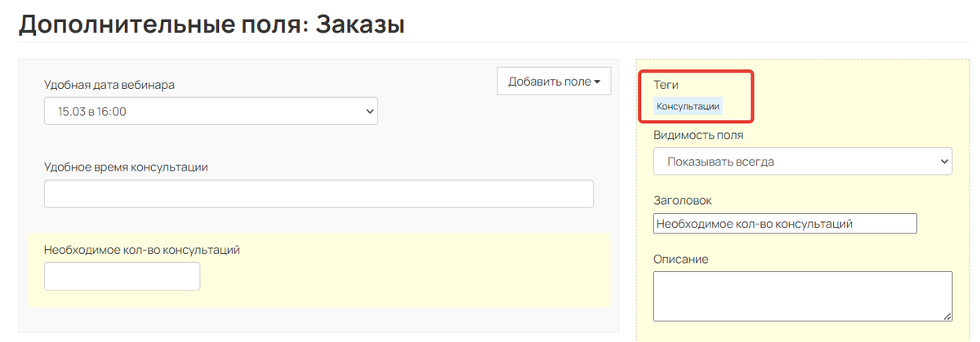Click the 'Необходимое кол-во консультаций' field label

[x=142, y=249]
